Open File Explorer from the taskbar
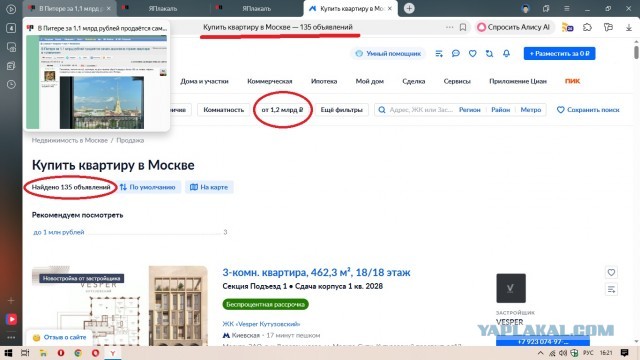Screen dimensions: 640x360 43,353
